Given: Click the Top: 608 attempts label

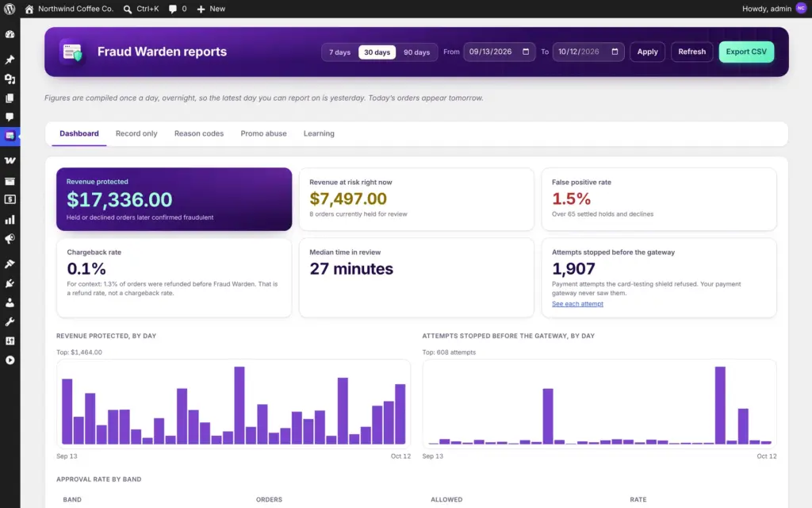Looking at the screenshot, I should pyautogui.click(x=449, y=352).
